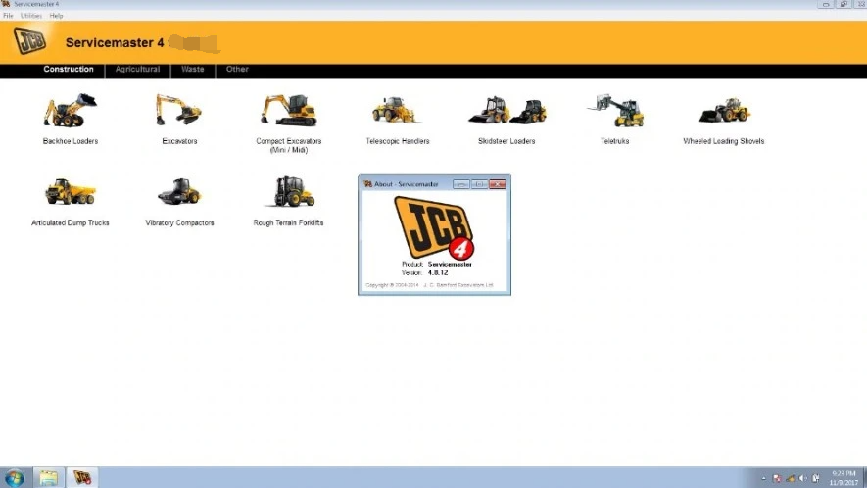Open the Help menu
This screenshot has height=490, width=868.
click(56, 16)
